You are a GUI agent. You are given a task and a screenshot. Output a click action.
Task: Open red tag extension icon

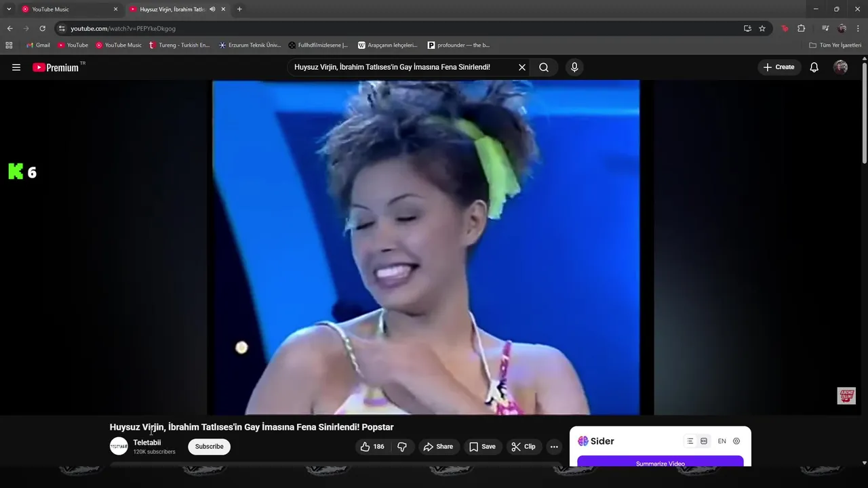click(x=785, y=28)
